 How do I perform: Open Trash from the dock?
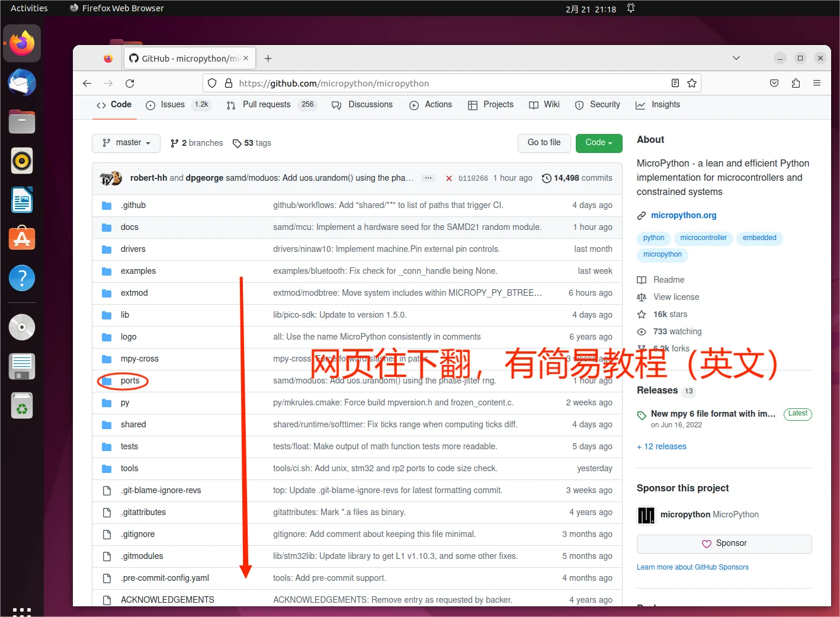[22, 406]
